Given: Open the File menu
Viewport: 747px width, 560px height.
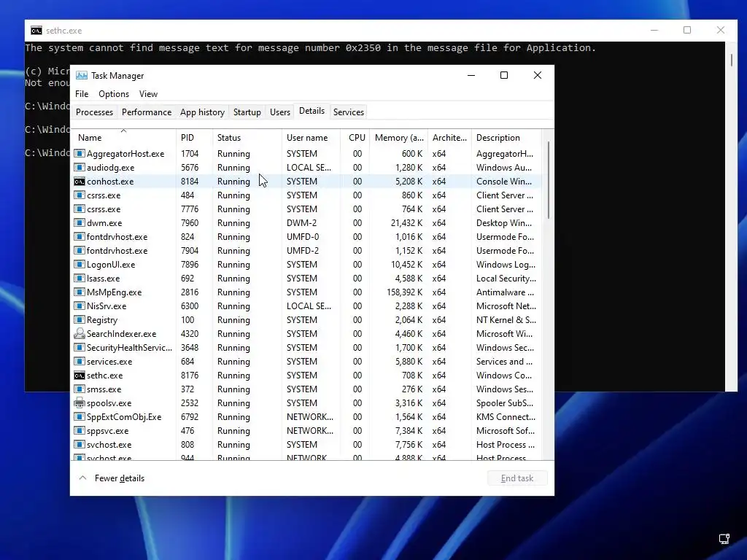Looking at the screenshot, I should (x=82, y=94).
